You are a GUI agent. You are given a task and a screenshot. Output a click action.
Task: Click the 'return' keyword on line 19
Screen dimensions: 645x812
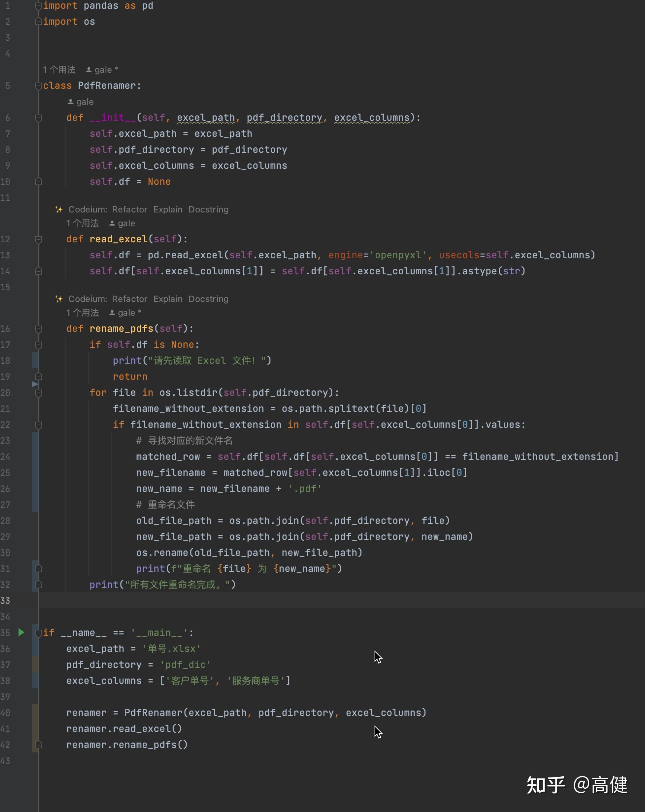point(130,377)
